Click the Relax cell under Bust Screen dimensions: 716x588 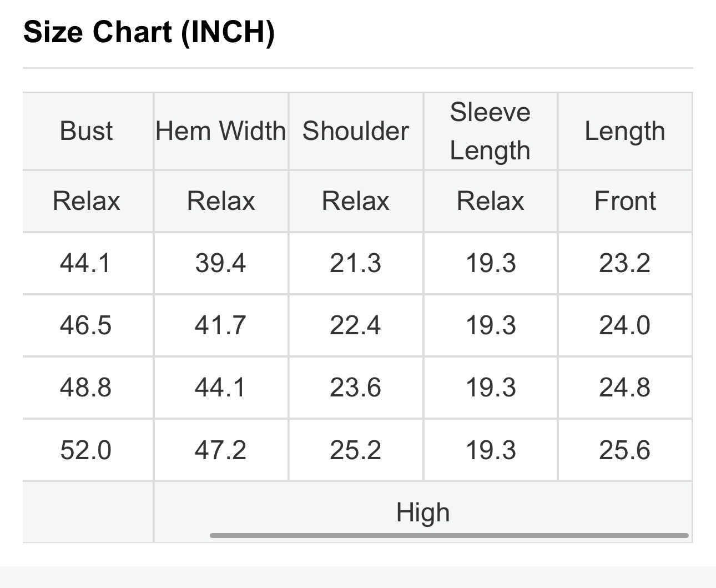pos(87,200)
